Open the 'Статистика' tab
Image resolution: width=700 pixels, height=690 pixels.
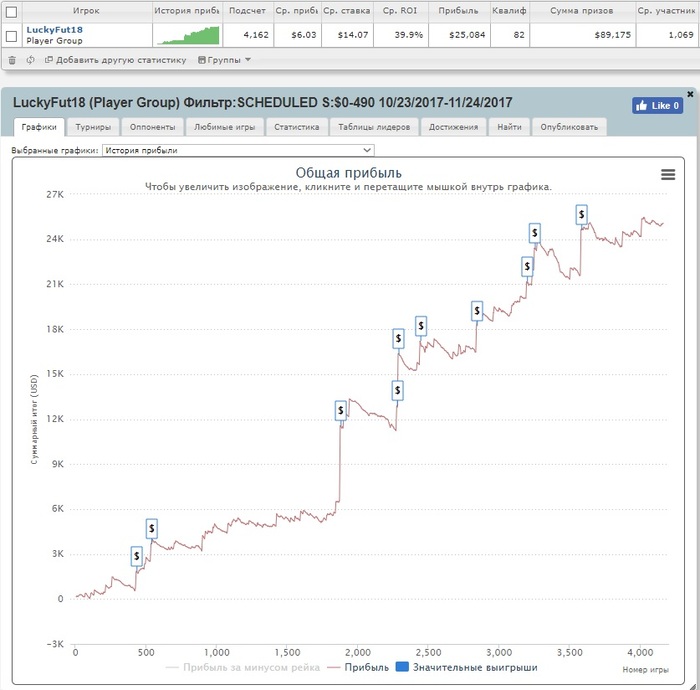(296, 127)
